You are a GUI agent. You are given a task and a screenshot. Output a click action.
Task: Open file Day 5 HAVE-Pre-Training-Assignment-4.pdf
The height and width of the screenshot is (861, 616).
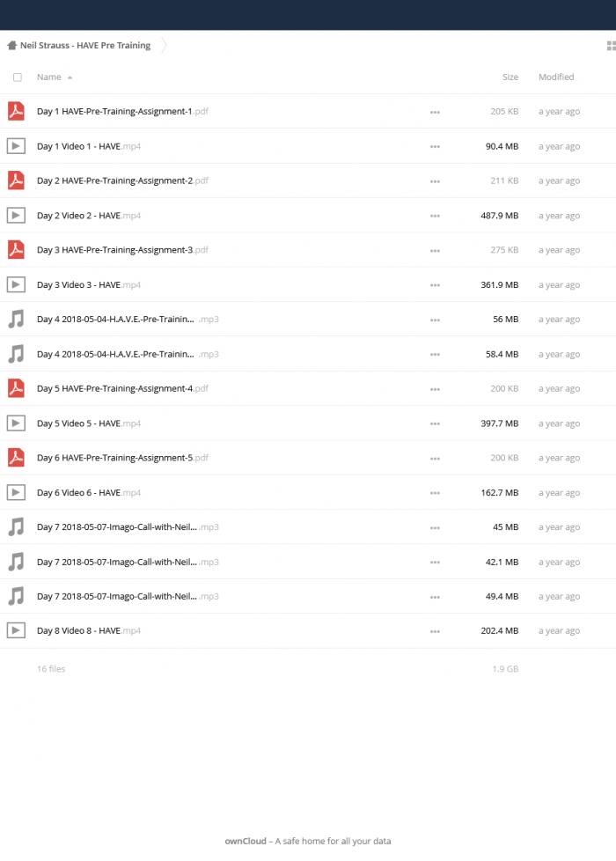tap(122, 388)
